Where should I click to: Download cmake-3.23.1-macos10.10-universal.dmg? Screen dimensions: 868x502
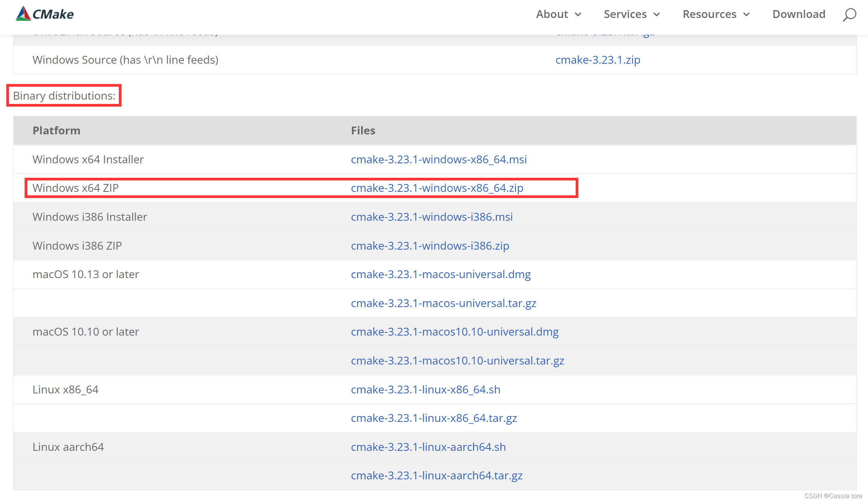(455, 332)
